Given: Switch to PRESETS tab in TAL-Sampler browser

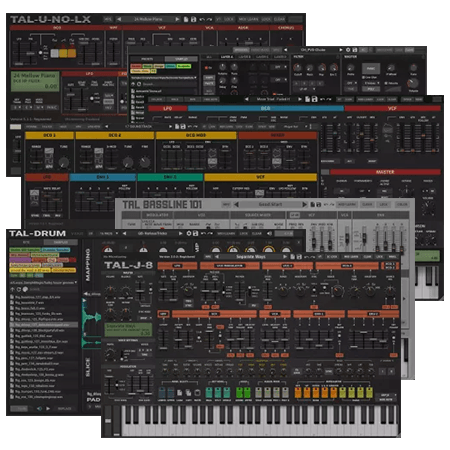Looking at the screenshot, I should pyautogui.click(x=147, y=59).
